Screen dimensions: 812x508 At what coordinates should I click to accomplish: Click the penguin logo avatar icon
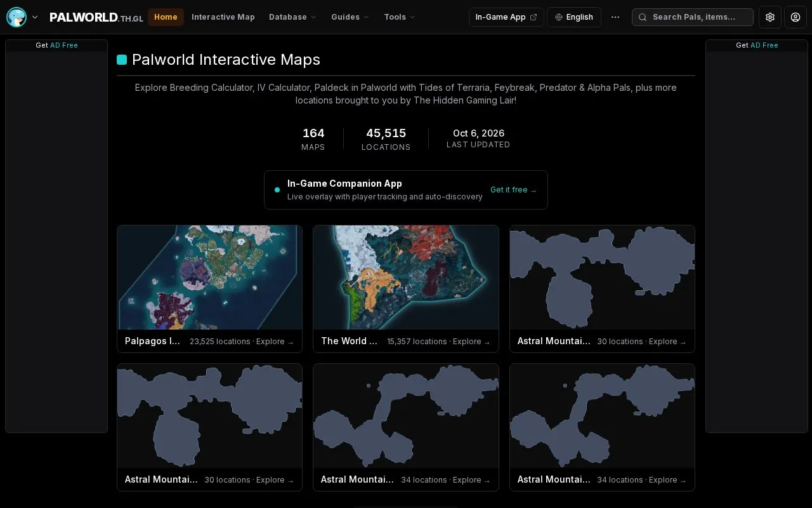pyautogui.click(x=16, y=17)
